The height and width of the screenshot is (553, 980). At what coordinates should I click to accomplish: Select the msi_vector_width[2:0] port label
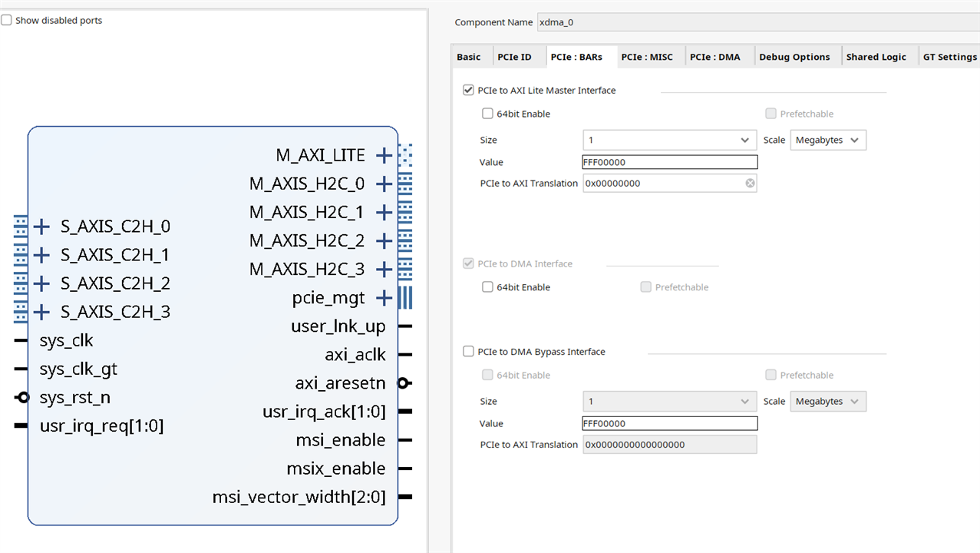(299, 498)
